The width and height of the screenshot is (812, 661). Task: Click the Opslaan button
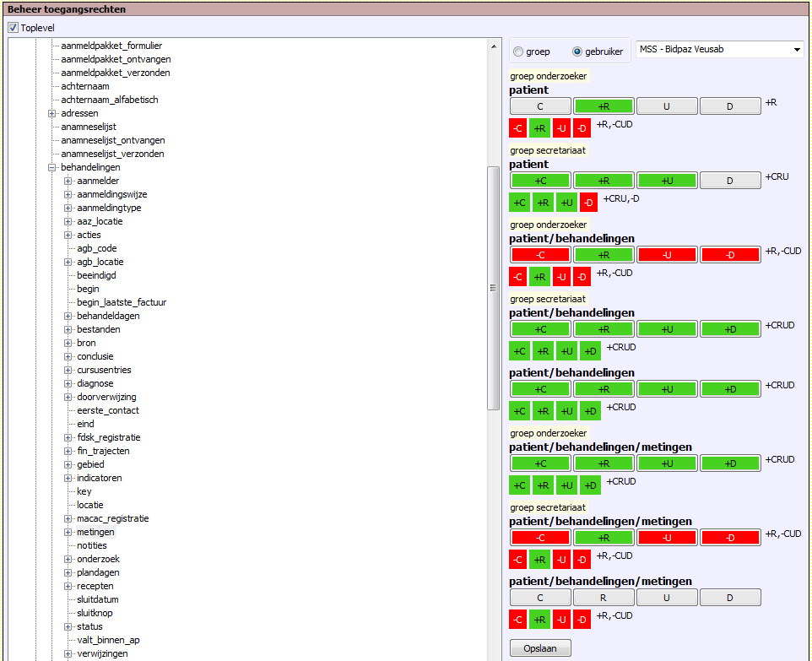tap(540, 647)
